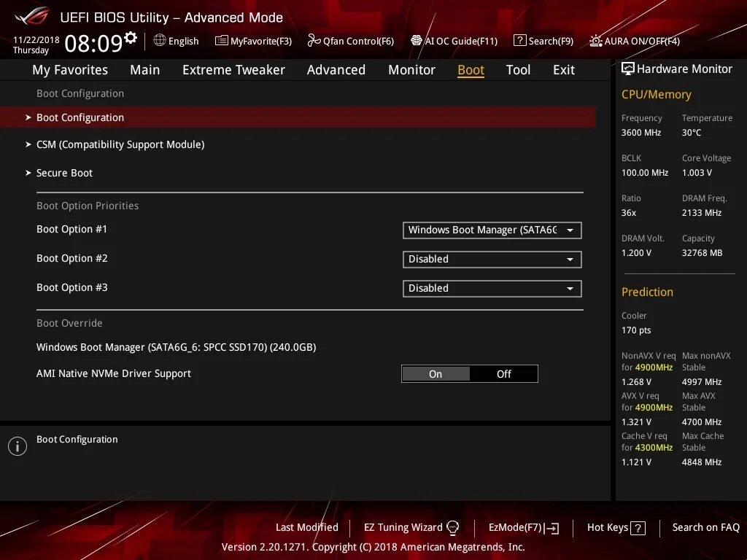Select the Boot Option #1 label
Screen dimensions: 747x560
coord(72,229)
